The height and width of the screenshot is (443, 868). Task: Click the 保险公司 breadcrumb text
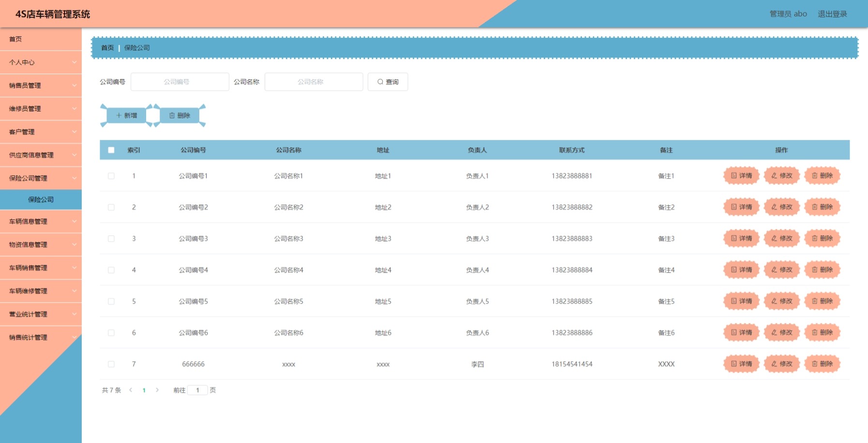137,48
